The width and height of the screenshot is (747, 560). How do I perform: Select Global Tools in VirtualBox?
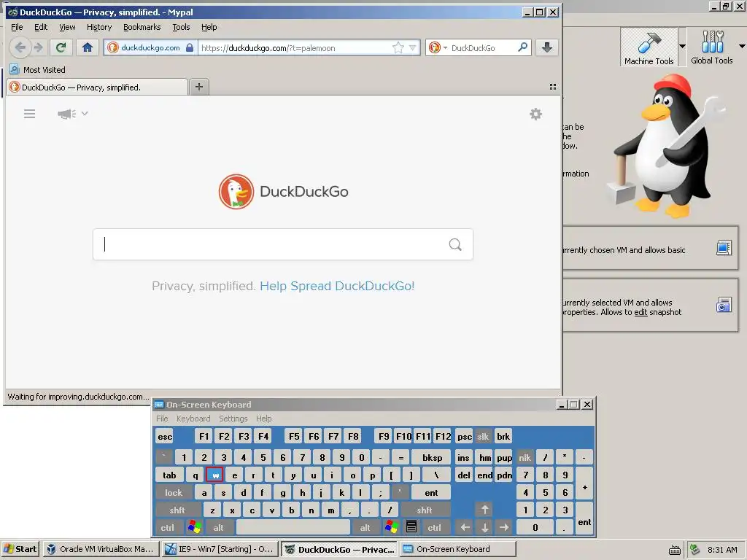click(712, 46)
